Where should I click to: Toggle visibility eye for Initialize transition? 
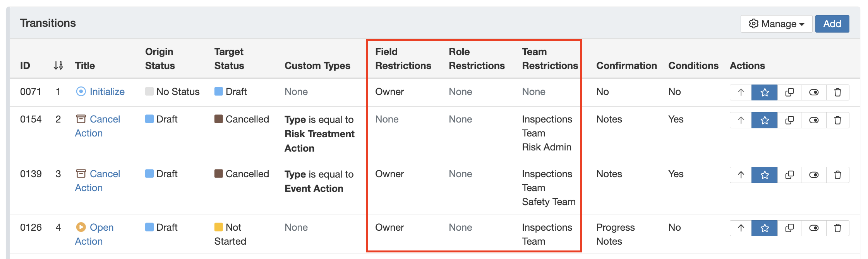[x=813, y=92]
